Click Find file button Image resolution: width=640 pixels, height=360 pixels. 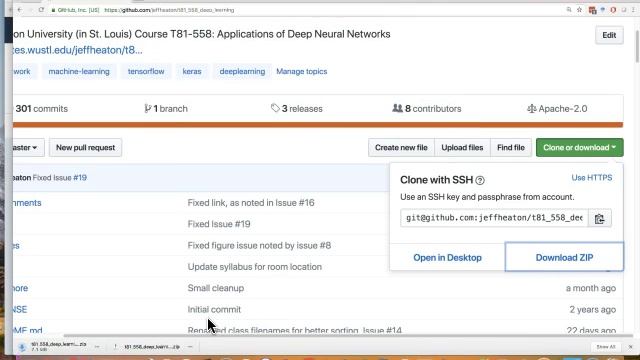[x=511, y=148]
